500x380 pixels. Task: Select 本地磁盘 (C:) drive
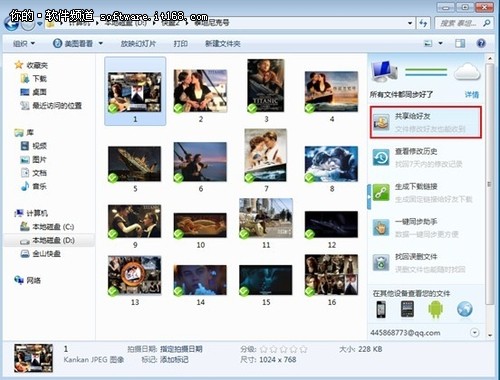[47, 227]
